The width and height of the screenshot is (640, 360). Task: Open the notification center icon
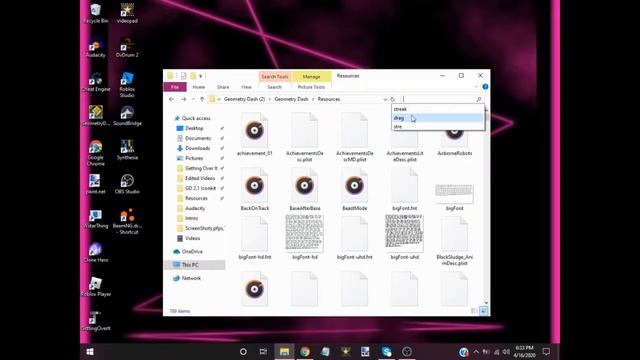(546, 351)
